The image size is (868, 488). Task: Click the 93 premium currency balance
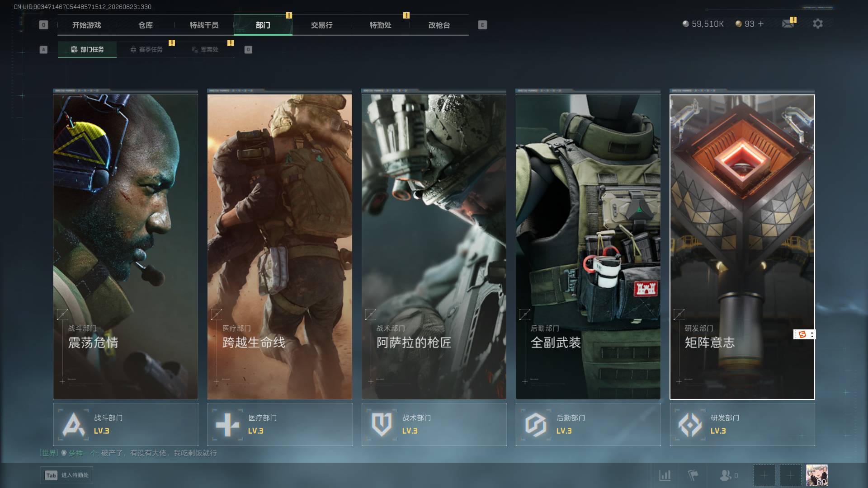(x=745, y=23)
